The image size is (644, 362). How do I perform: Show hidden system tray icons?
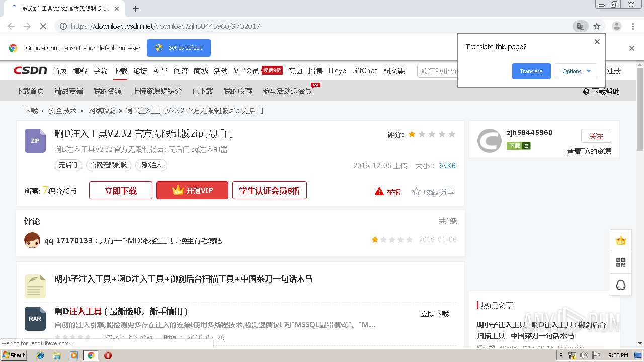pos(561,355)
